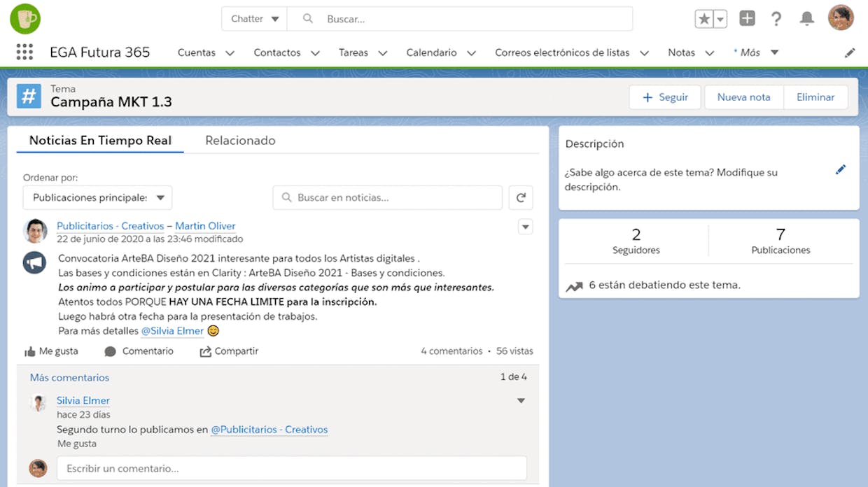The width and height of the screenshot is (868, 487).
Task: Open the post actions dropdown arrow
Action: click(x=525, y=227)
